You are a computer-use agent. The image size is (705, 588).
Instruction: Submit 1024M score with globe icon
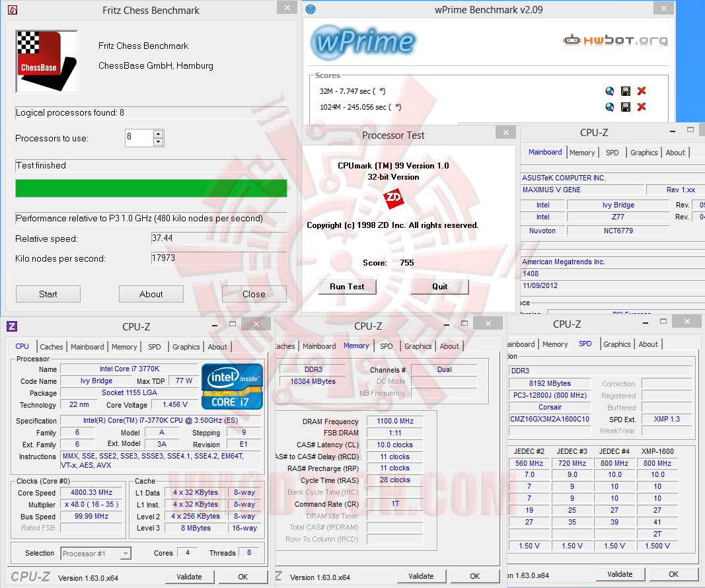pos(610,107)
